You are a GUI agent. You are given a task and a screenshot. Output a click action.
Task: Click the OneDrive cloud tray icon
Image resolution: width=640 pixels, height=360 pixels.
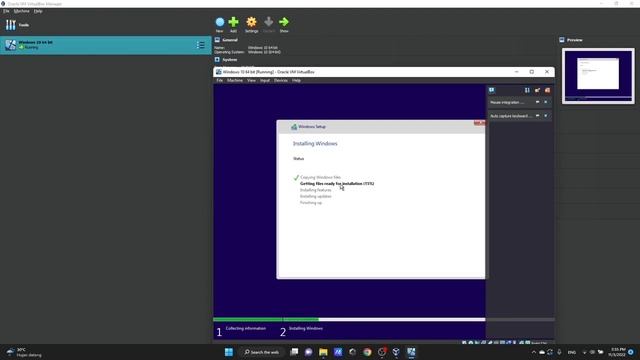542,352
